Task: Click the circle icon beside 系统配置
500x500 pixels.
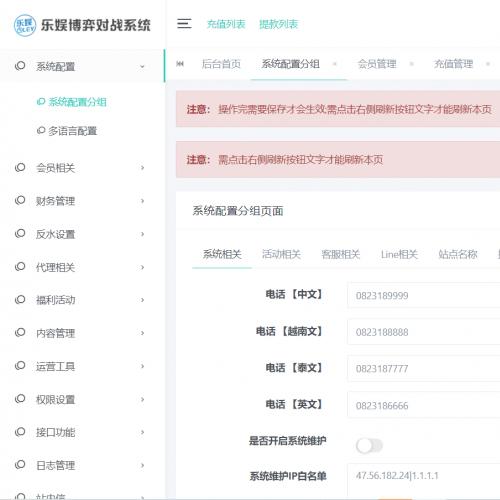Action: tap(20, 65)
